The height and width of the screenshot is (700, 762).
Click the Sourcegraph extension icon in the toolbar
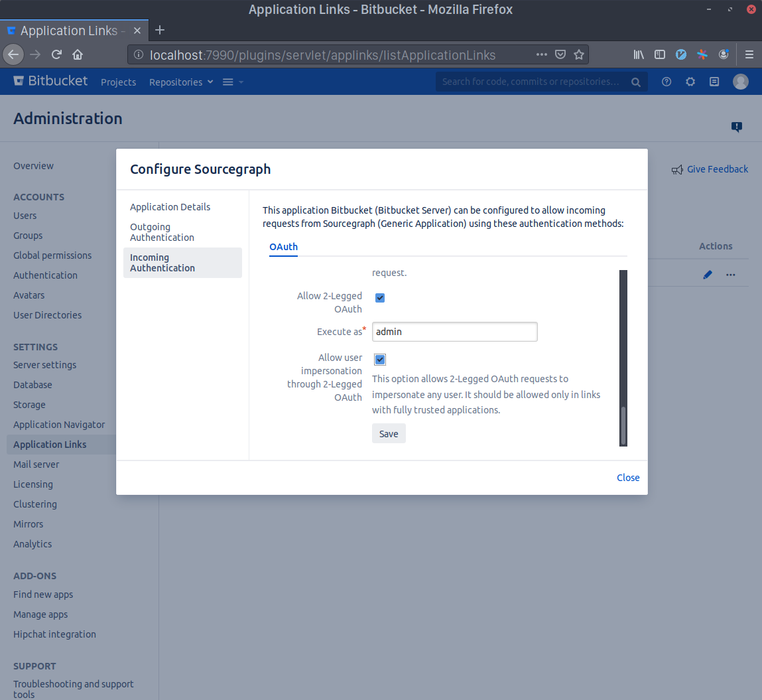(x=702, y=54)
